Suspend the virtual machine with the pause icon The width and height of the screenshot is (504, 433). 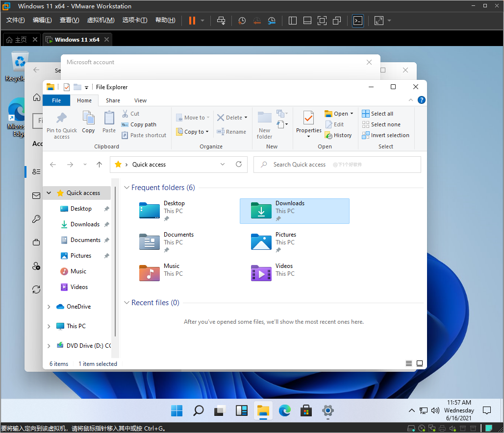(192, 21)
